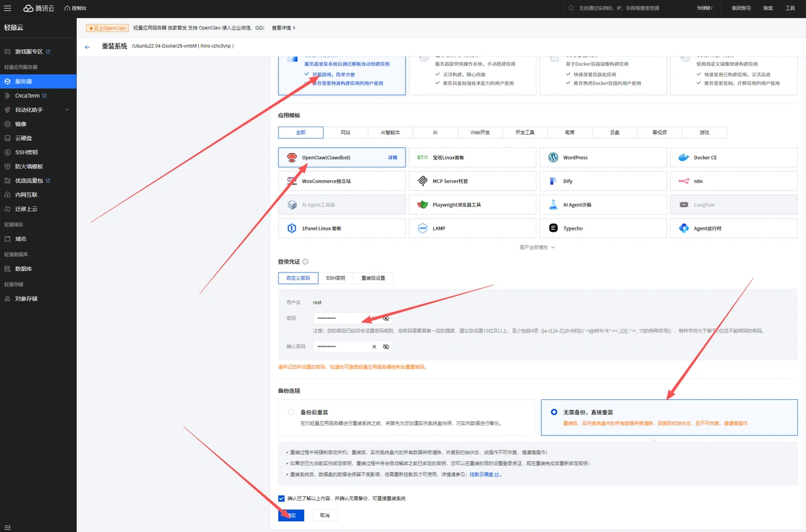Click the info icon next to 登录凭证

pyautogui.click(x=305, y=262)
